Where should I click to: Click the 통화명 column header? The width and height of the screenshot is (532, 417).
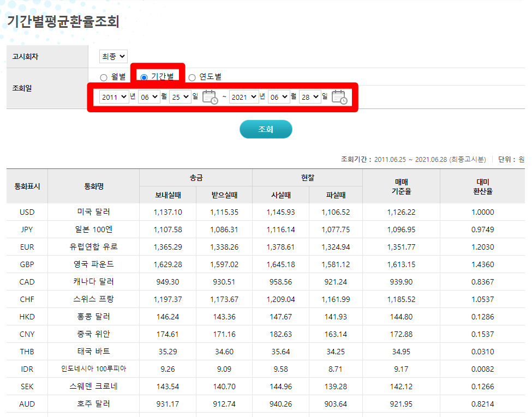coord(93,186)
